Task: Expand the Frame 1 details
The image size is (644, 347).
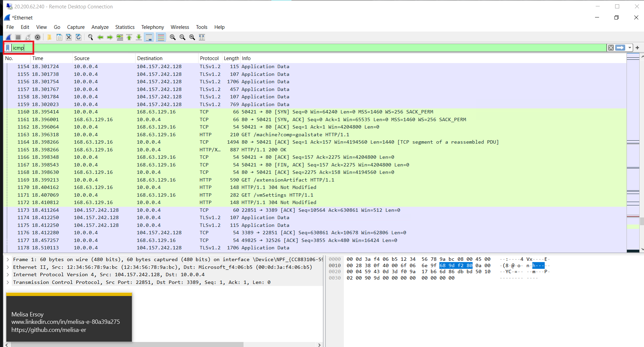Action: pos(8,259)
